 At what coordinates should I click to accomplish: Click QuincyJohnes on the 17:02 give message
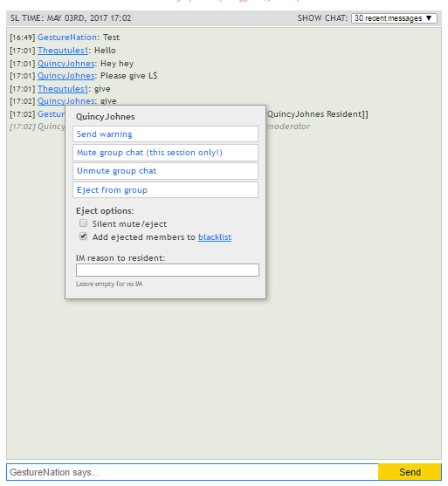[x=66, y=101]
